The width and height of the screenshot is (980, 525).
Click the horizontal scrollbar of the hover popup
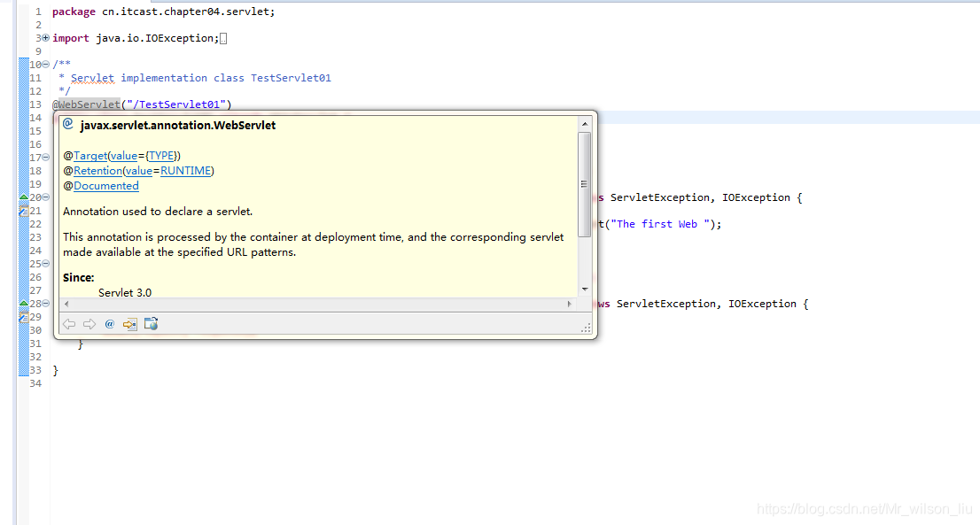tap(319, 304)
